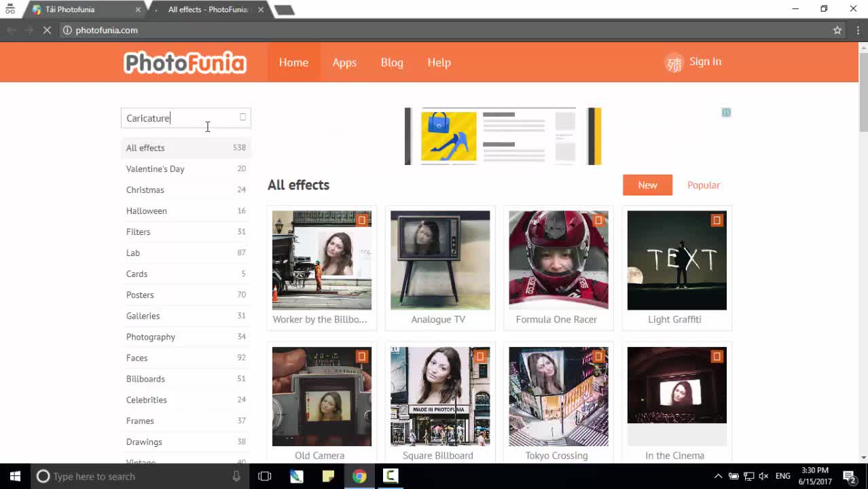Select Frames category
The image size is (868, 489).
coord(186,421)
